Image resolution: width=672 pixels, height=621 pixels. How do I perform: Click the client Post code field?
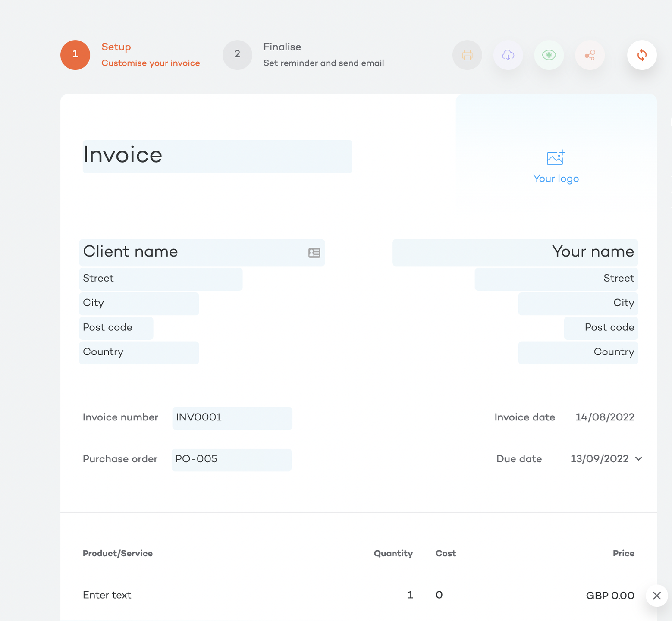coord(116,328)
